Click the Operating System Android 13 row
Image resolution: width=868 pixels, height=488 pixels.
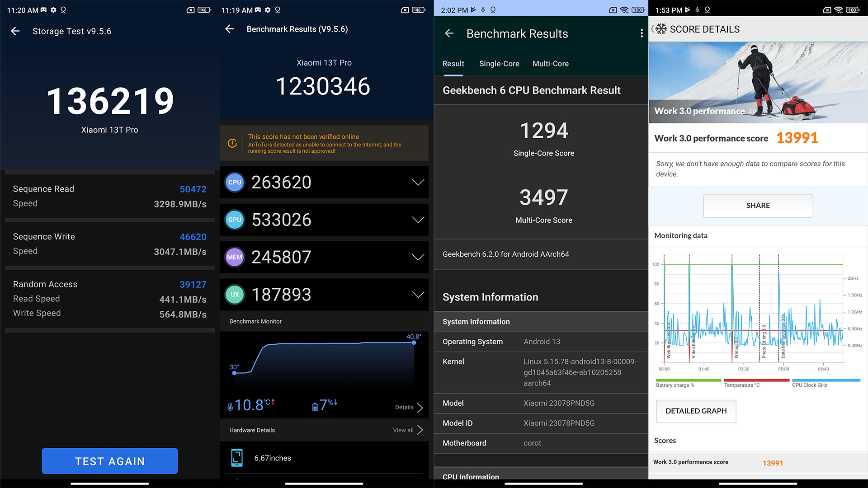[541, 342]
